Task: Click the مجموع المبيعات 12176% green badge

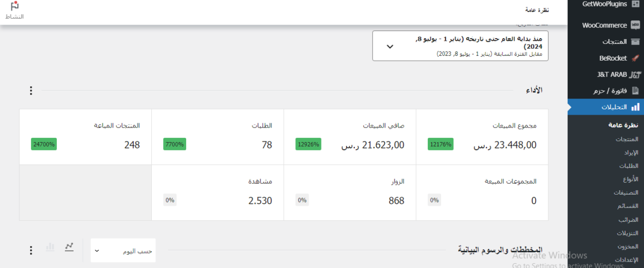Action: pos(441,144)
